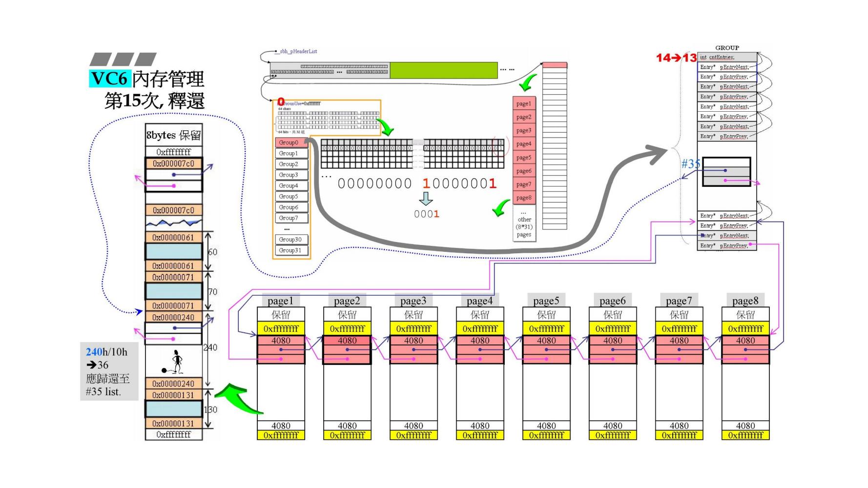The height and width of the screenshot is (488, 868).
Task: Select the Group1 box
Action: pos(291,153)
